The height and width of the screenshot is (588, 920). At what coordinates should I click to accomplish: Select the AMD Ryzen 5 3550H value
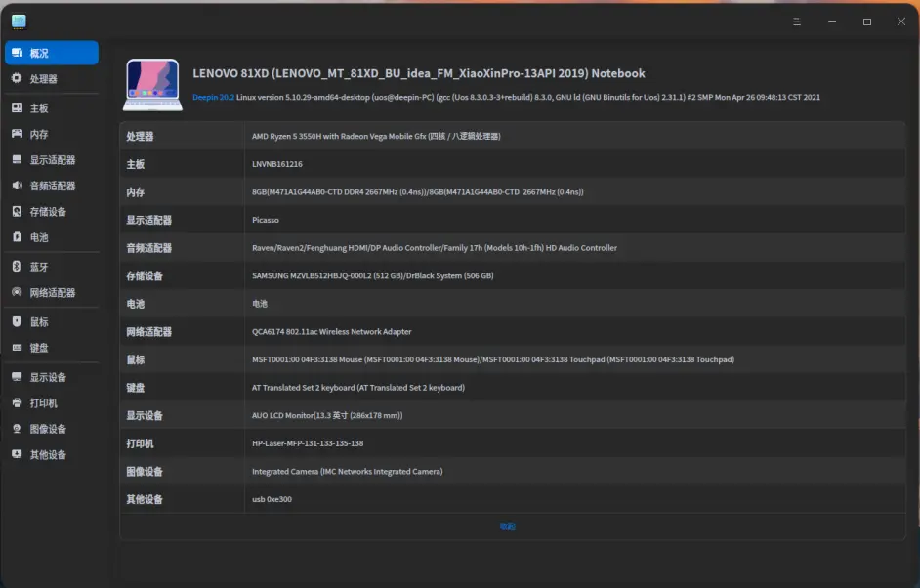coord(376,136)
